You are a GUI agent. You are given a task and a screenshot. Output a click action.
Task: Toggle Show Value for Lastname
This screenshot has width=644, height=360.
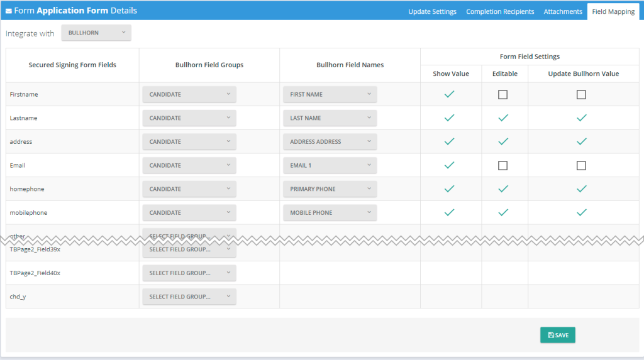point(449,118)
